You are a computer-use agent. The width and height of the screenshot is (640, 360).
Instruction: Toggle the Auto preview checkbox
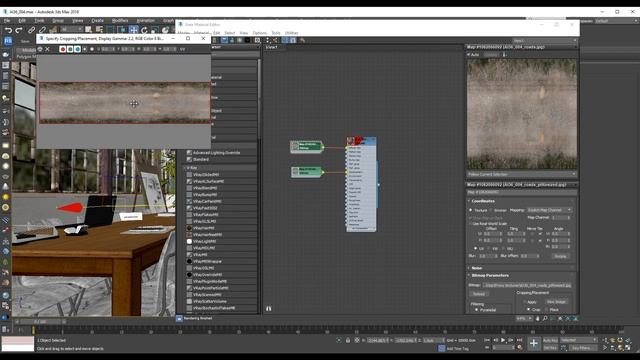(469, 54)
